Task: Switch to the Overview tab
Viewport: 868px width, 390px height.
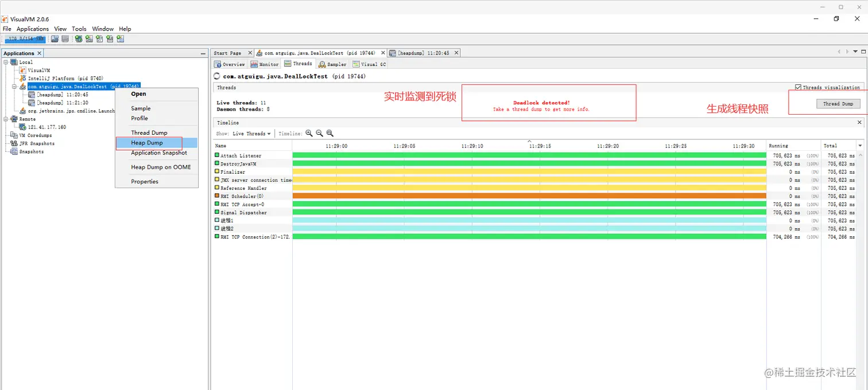Action: (230, 64)
